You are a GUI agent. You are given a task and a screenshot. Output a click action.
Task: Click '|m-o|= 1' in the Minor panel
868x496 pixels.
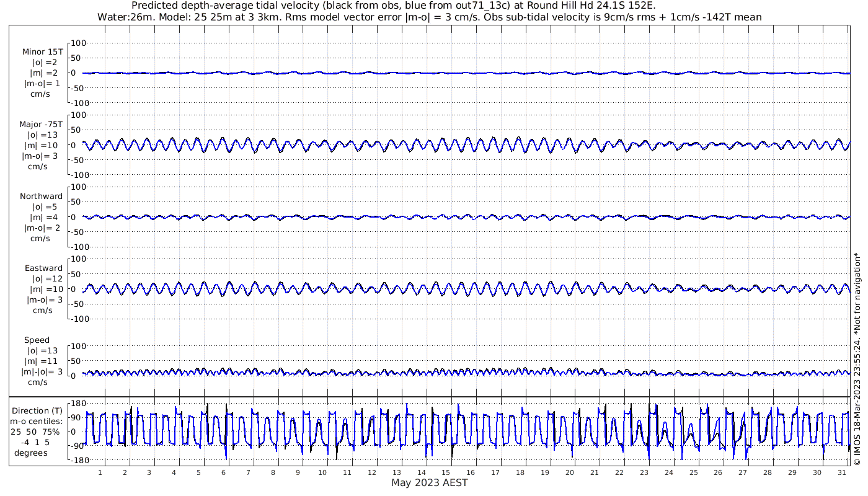click(x=42, y=84)
